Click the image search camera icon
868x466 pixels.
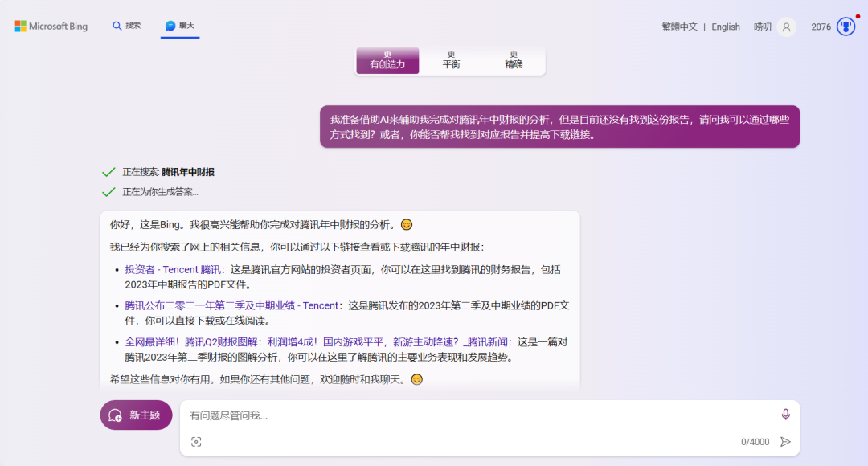[196, 442]
